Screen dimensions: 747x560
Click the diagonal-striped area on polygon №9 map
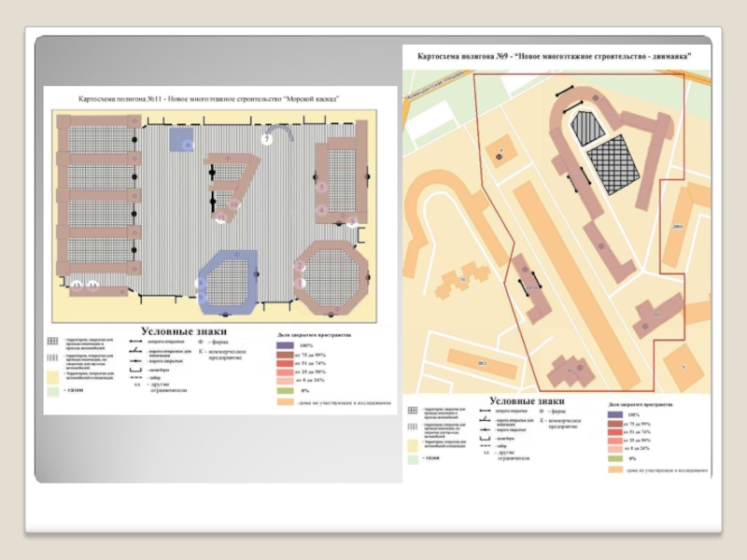pyautogui.click(x=587, y=127)
